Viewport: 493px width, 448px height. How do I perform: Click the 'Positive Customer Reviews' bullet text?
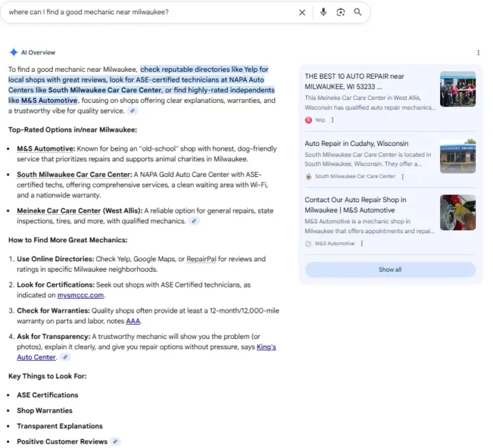pos(62,442)
